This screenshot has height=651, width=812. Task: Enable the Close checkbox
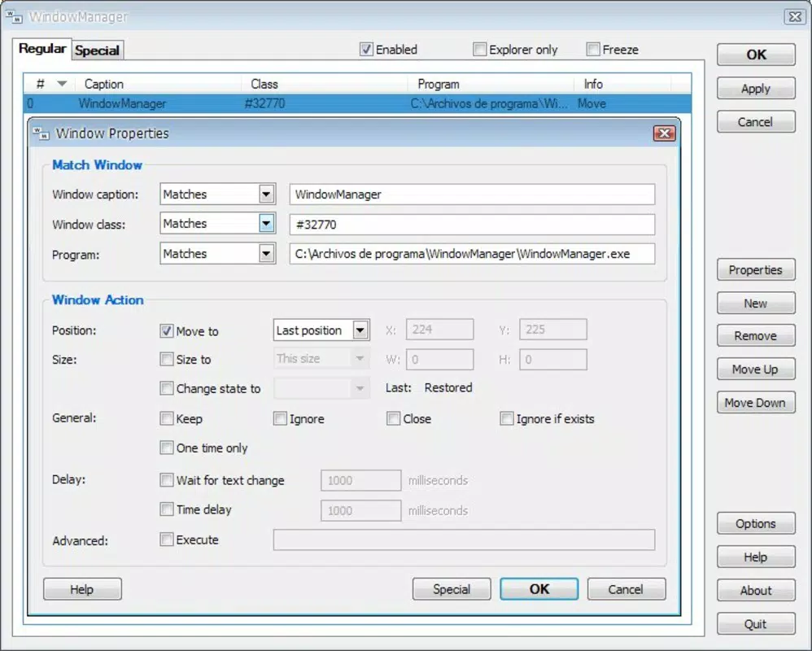(393, 418)
